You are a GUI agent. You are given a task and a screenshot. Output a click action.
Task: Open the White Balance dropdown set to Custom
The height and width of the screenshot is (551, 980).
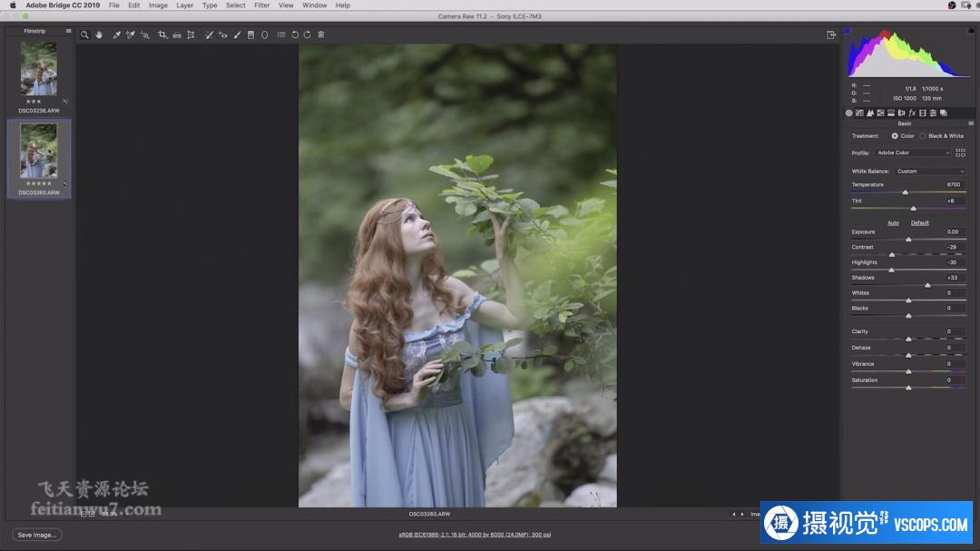point(930,172)
